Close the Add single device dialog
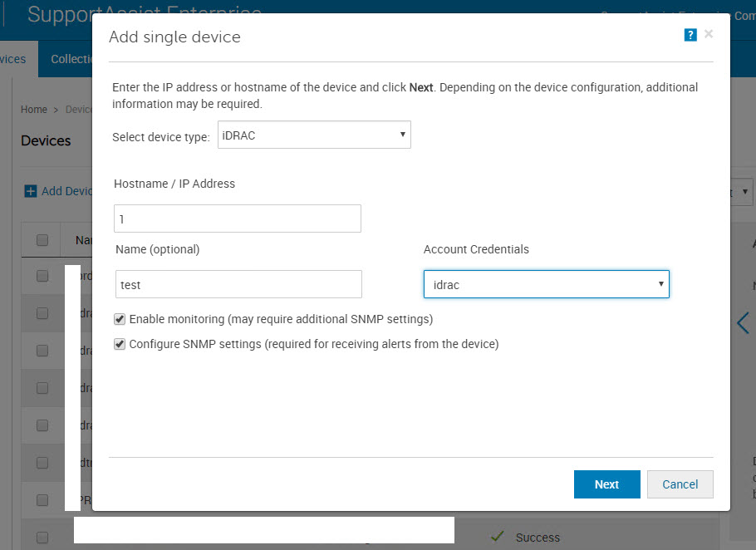756x550 pixels. pyautogui.click(x=709, y=34)
